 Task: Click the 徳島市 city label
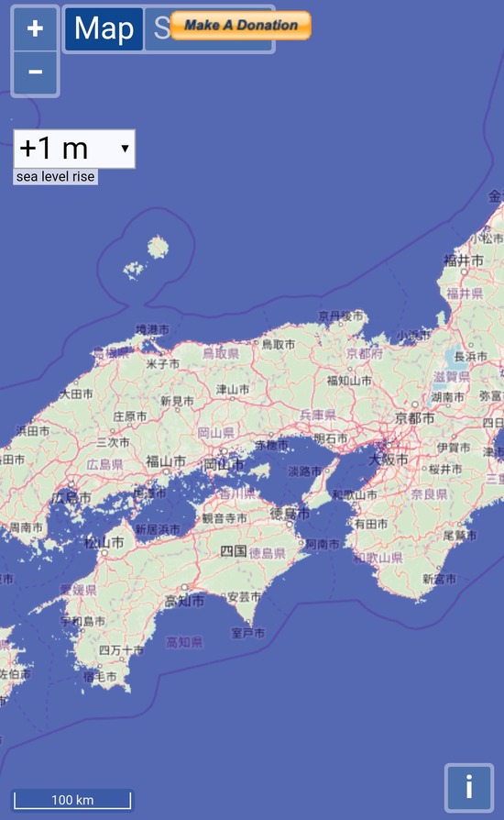coord(290,514)
